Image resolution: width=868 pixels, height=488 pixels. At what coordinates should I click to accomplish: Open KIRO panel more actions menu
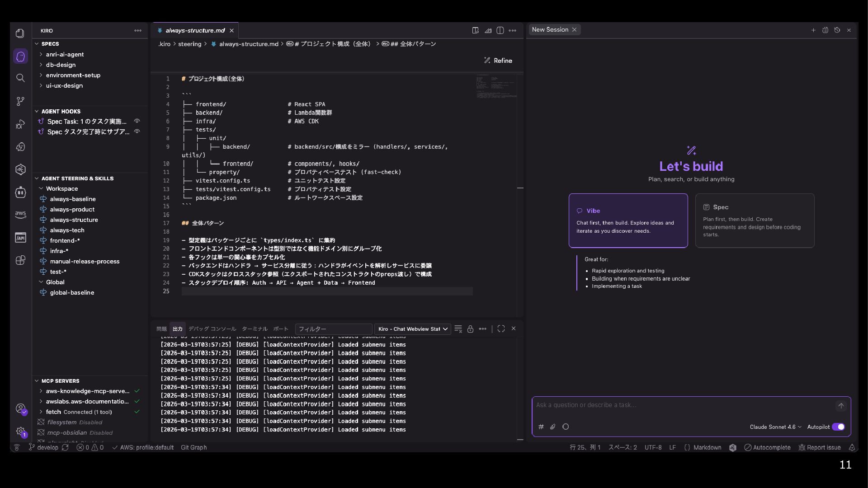[138, 31]
